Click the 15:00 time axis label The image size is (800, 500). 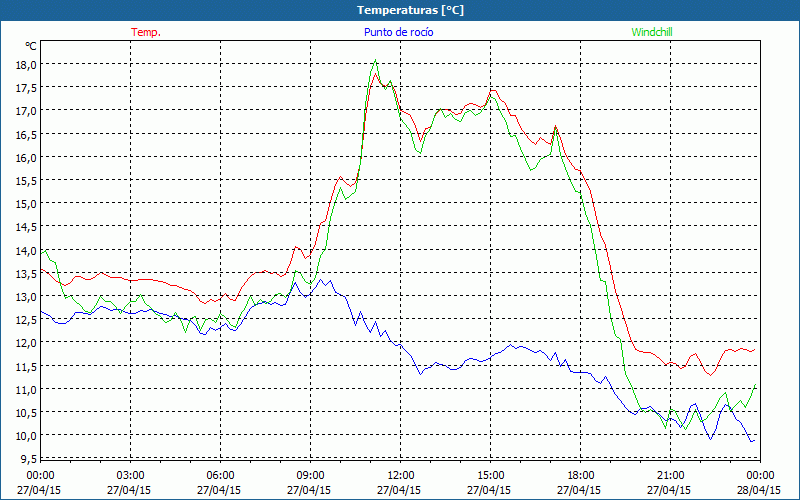pyautogui.click(x=490, y=476)
